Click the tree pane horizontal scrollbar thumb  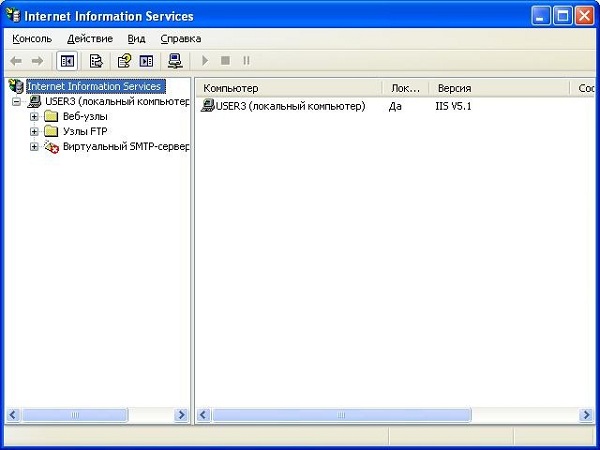(75, 415)
